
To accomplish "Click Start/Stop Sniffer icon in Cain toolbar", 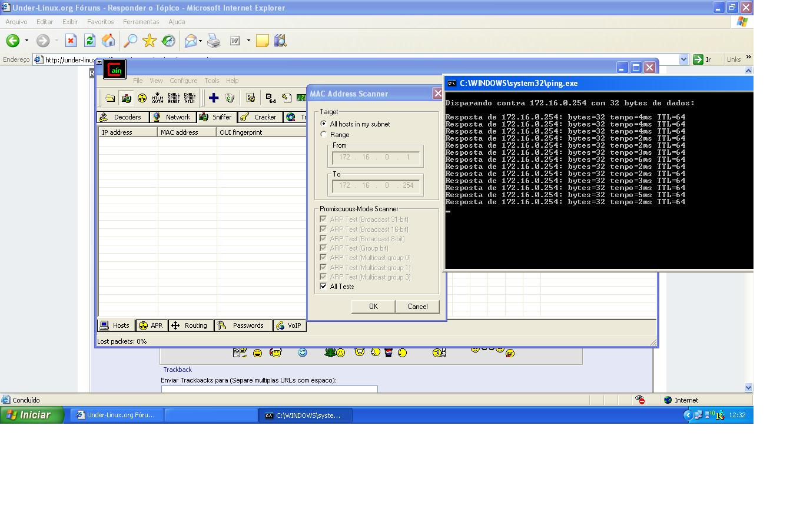I will pyautogui.click(x=126, y=98).
